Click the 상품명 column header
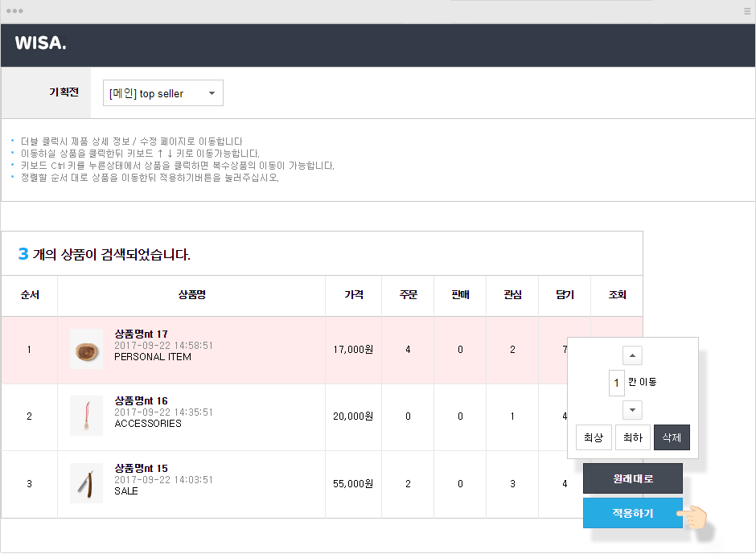Screen dimensions: 756x558 click(x=192, y=295)
